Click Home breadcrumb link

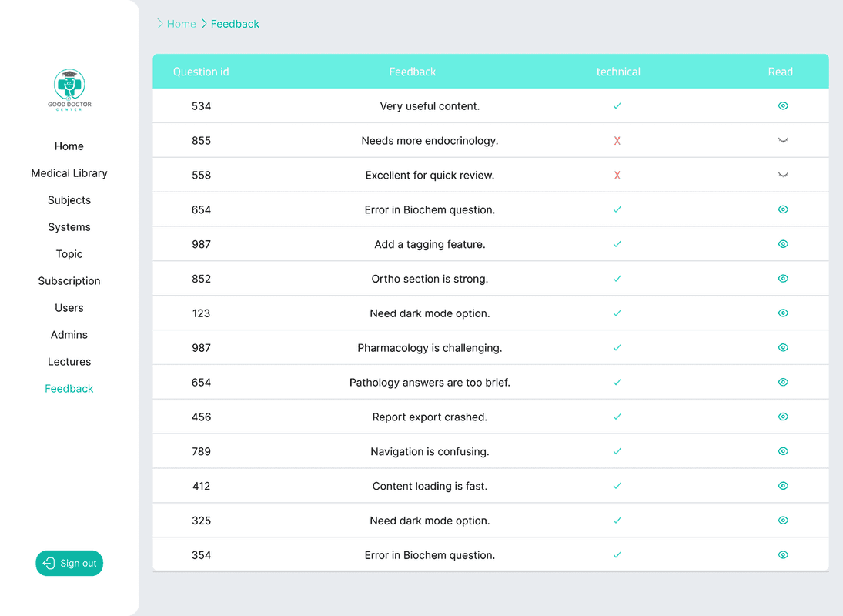tap(182, 24)
